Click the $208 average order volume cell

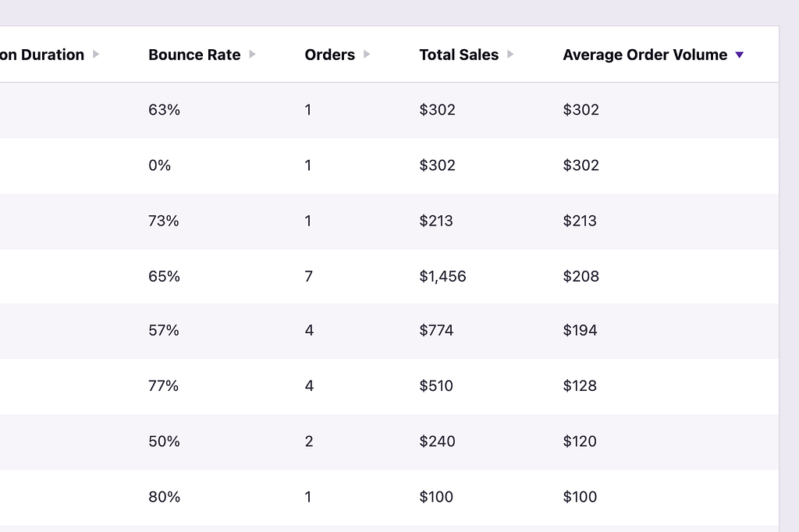pyautogui.click(x=581, y=276)
